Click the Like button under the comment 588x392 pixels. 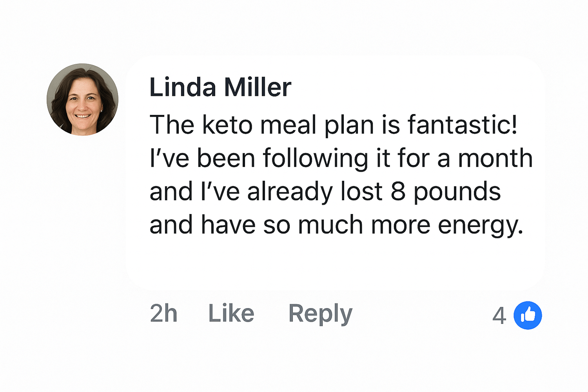coord(231,313)
